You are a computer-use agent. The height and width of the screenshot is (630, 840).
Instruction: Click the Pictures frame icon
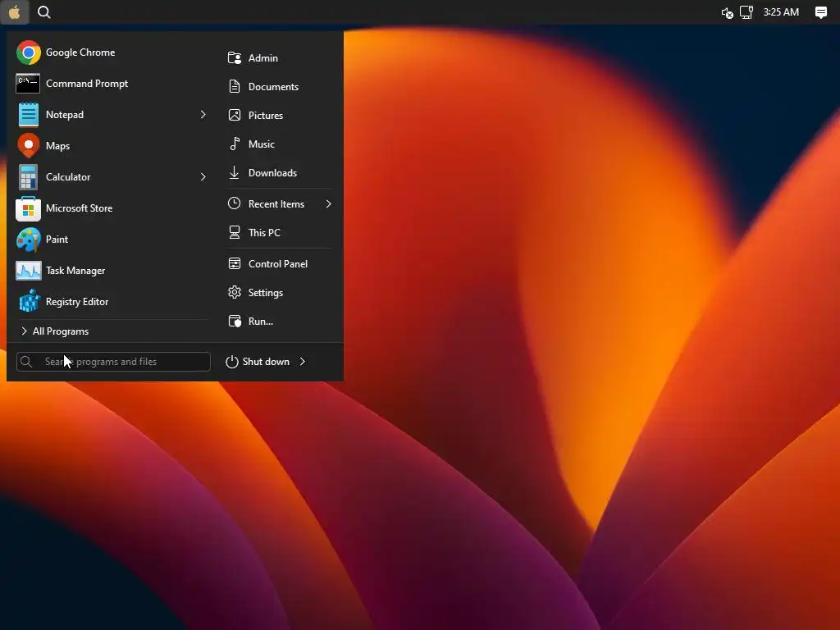point(235,115)
